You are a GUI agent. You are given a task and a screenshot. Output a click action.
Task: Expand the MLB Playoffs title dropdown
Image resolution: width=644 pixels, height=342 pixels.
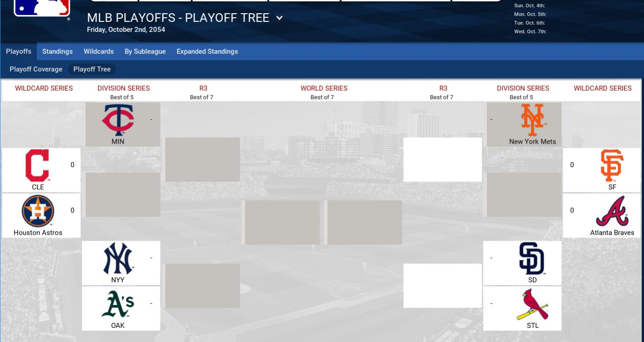coord(279,18)
